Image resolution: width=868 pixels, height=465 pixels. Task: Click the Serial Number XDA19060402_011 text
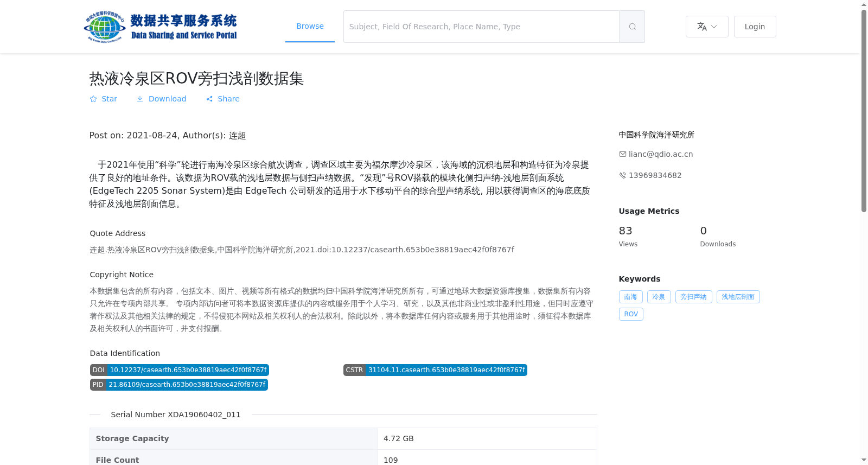[176, 415]
